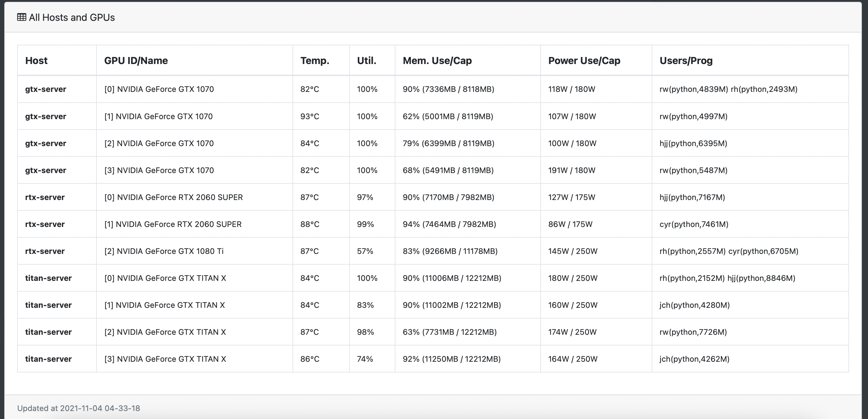Viewport: 868px width, 419px height.
Task: Click the table icon beside All Hosts and GPUs
Action: coord(21,17)
